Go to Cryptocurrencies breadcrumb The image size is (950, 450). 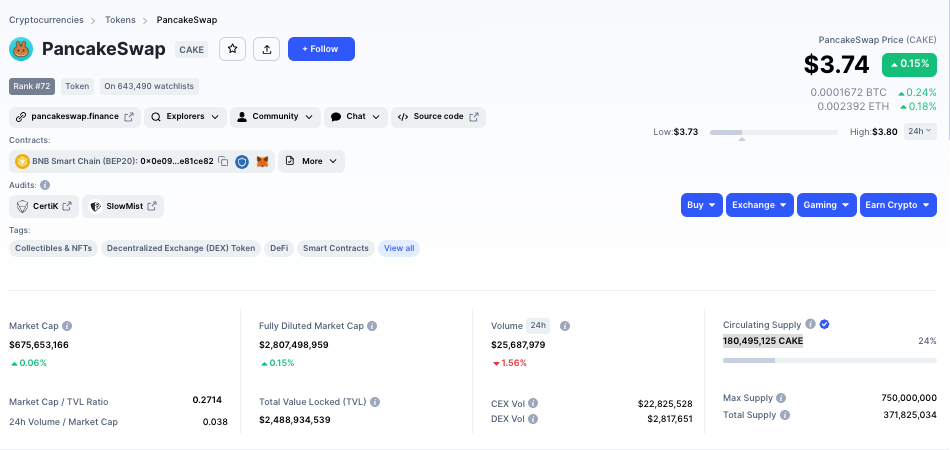click(x=46, y=20)
